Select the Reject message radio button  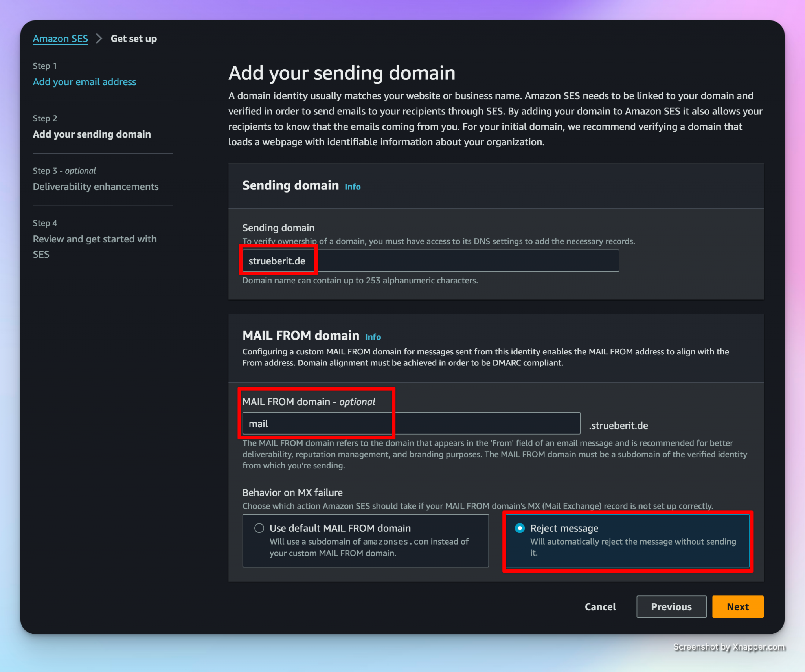pos(520,528)
